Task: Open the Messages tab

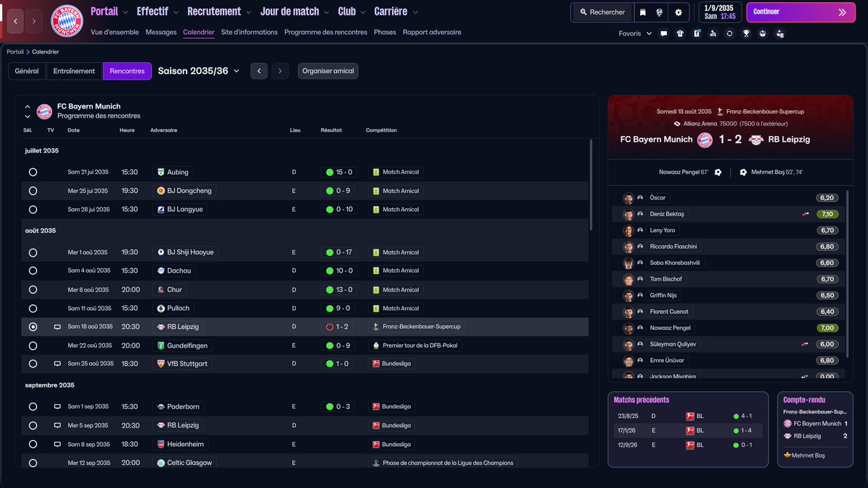Action: point(161,33)
